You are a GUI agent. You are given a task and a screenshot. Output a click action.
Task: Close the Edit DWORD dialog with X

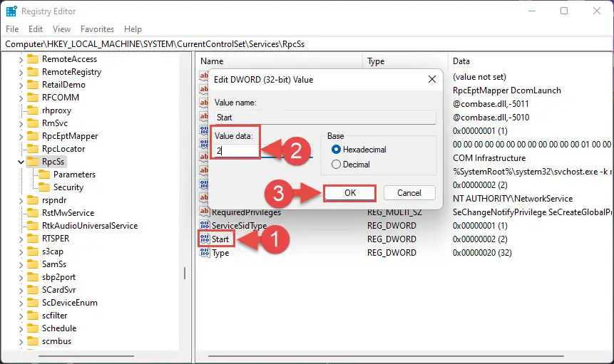[432, 79]
